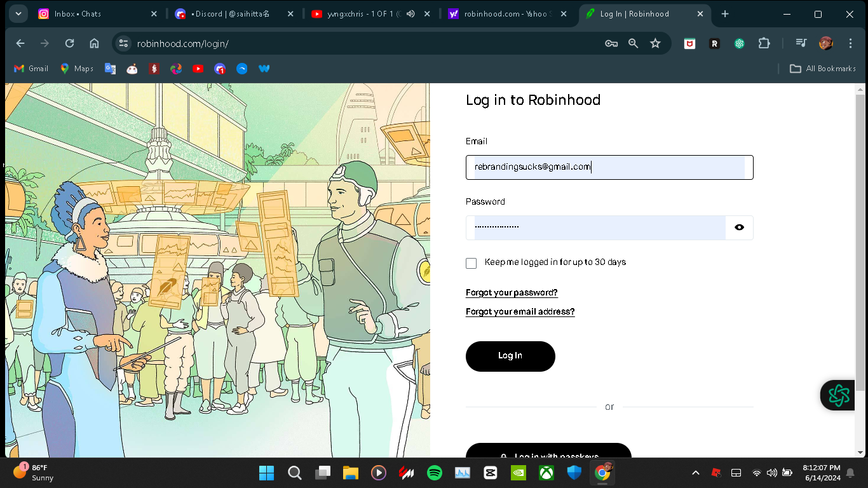The height and width of the screenshot is (488, 868).
Task: Open the McAfee extension icon
Action: (x=689, y=44)
